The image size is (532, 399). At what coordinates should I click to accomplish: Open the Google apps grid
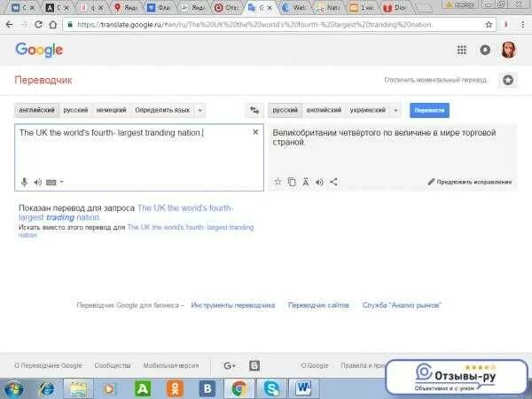point(462,51)
